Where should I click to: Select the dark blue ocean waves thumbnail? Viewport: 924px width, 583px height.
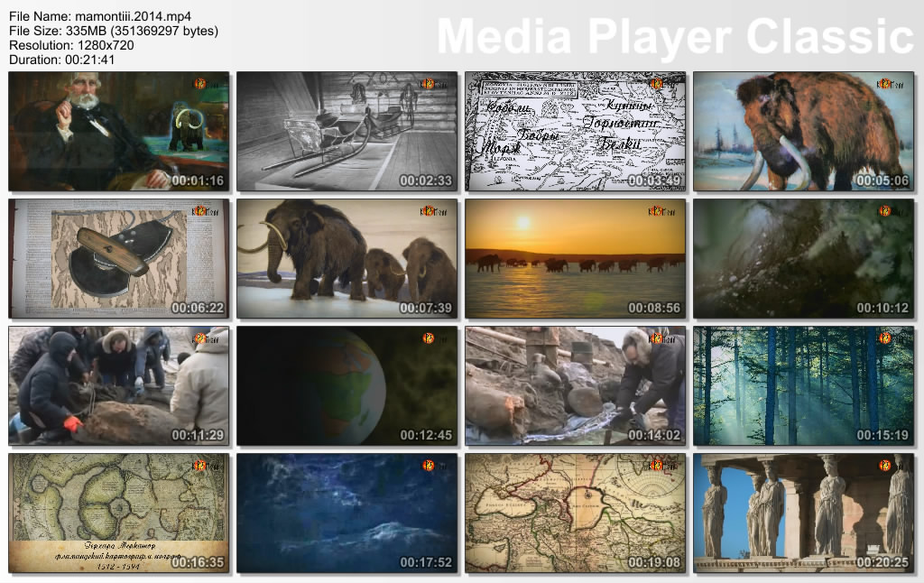pyautogui.click(x=346, y=513)
